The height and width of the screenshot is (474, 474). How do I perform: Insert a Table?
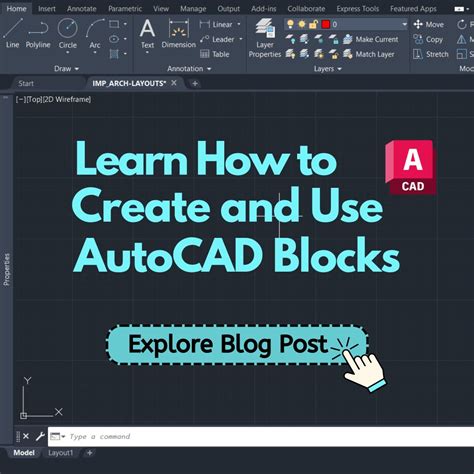pyautogui.click(x=215, y=54)
